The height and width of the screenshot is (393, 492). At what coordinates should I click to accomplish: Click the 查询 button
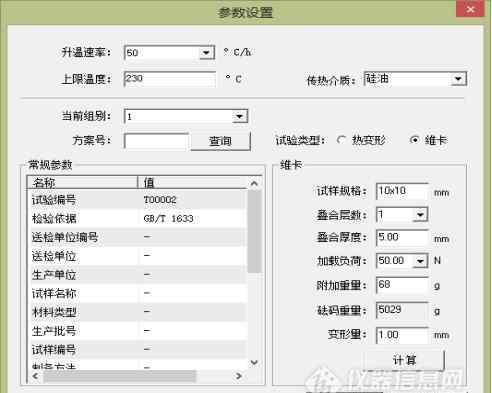click(x=220, y=141)
